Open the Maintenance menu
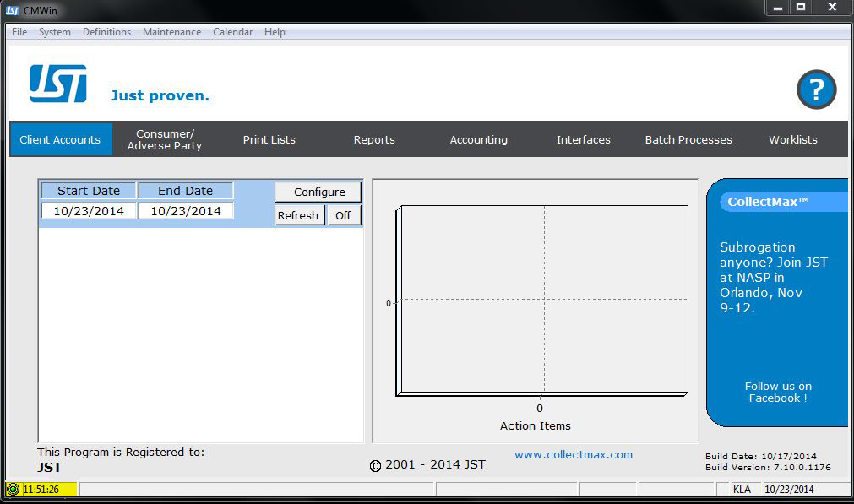The image size is (854, 504). 171,32
